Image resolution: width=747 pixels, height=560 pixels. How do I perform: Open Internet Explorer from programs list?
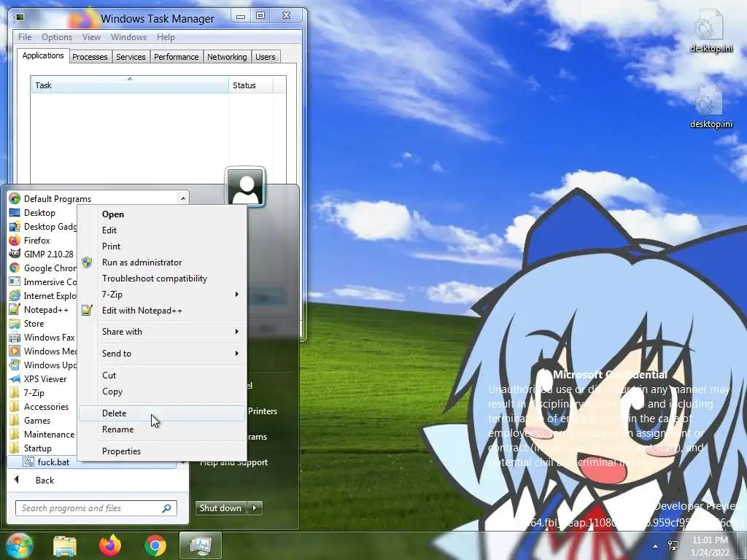pyautogui.click(x=43, y=296)
